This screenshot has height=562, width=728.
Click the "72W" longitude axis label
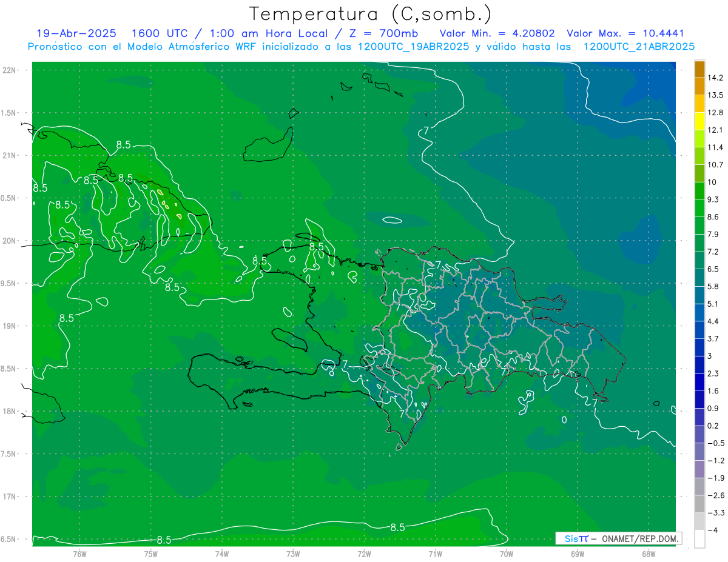pyautogui.click(x=364, y=554)
